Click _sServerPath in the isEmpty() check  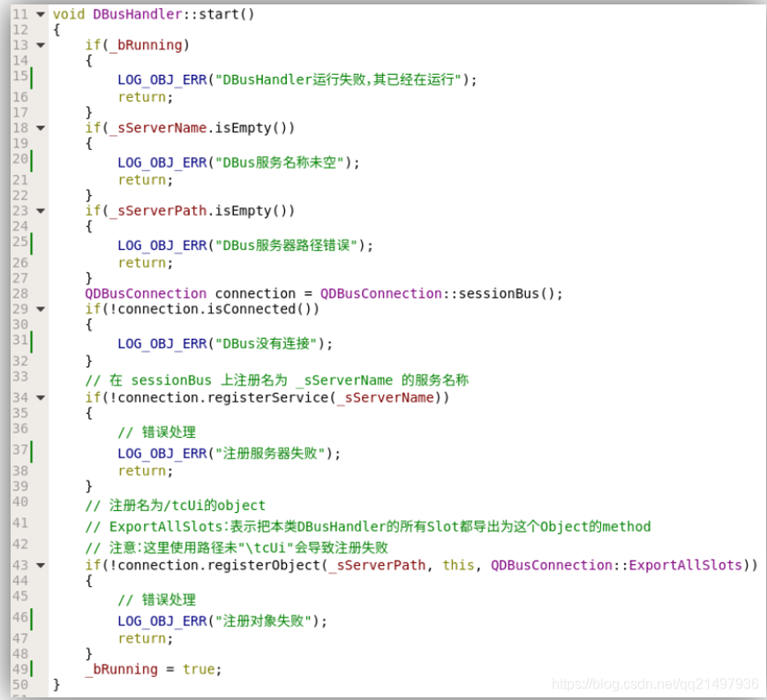pos(157,211)
